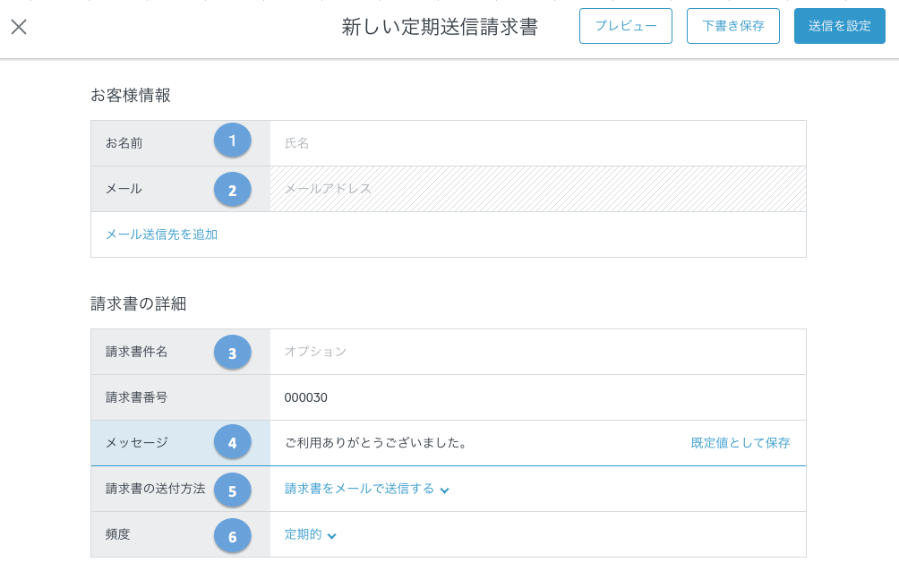Click the プレビュー button
The image size is (899, 588).
click(x=626, y=26)
